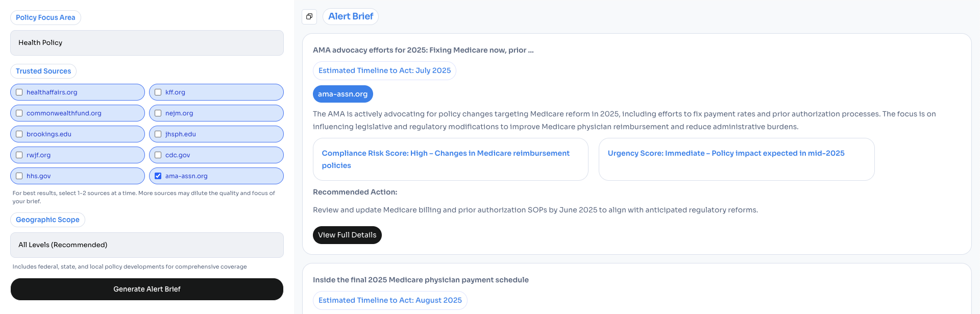Click Estimated Timeline to Act August 2025
This screenshot has width=980, height=314.
(x=390, y=300)
